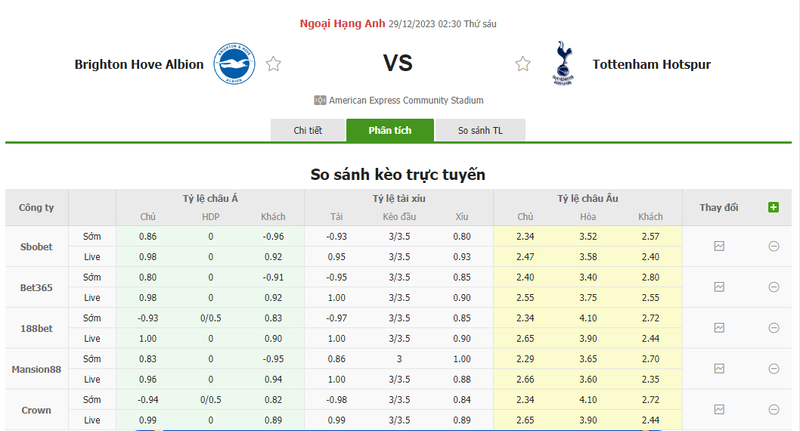Collapse the 188bet row using the minus icon
Viewport: 800px width, 431px height.
(x=773, y=327)
